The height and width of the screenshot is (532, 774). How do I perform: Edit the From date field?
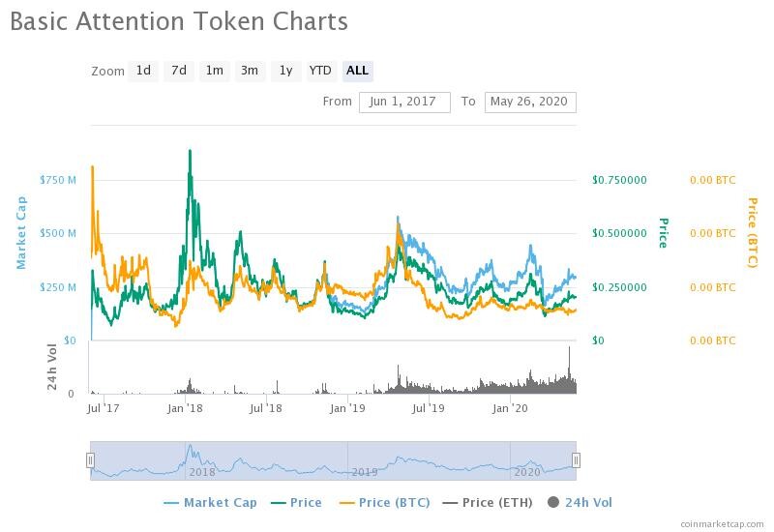[404, 103]
